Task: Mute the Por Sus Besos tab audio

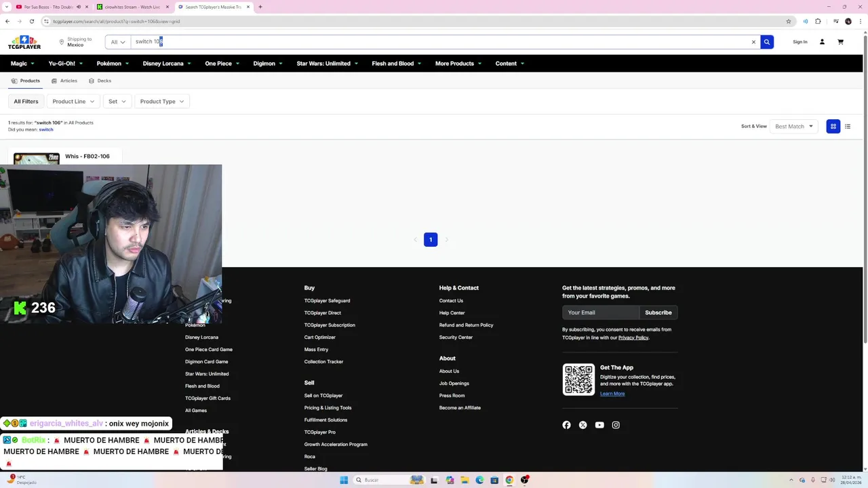Action: pos(79,7)
